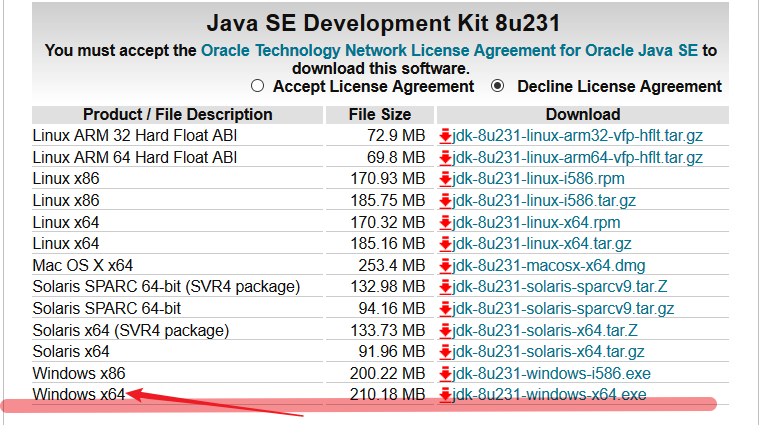Click download arrow icon for solaris-sparcv9.tar.Z

tap(445, 287)
